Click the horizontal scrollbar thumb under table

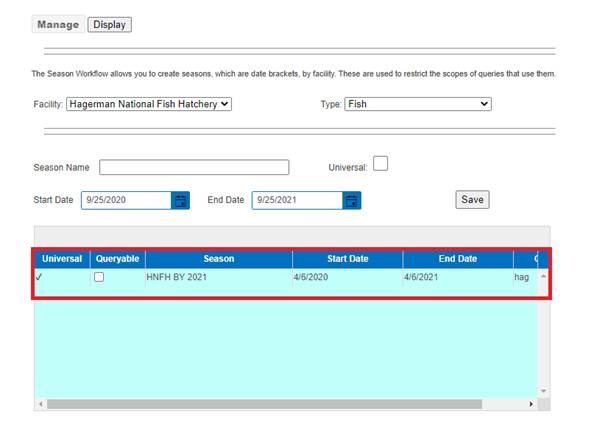(260, 404)
